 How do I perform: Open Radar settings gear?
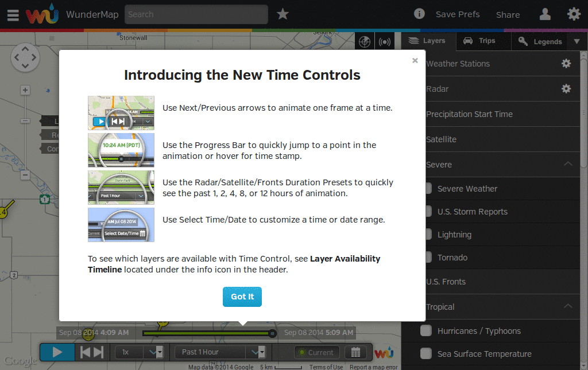click(566, 89)
